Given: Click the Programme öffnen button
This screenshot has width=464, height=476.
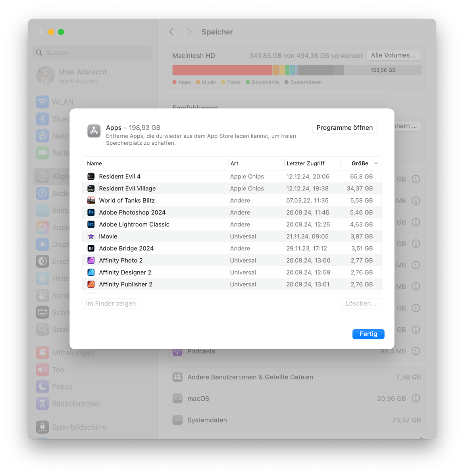Looking at the screenshot, I should (x=345, y=128).
